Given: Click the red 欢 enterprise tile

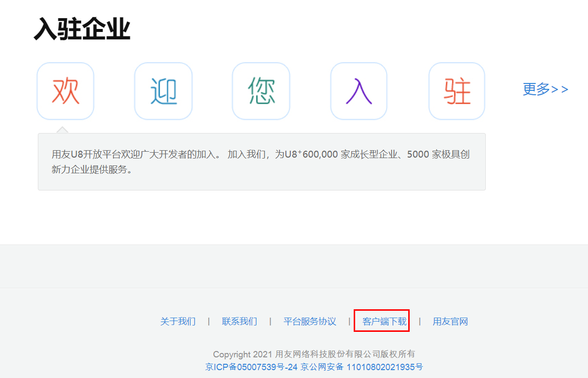Looking at the screenshot, I should point(65,91).
